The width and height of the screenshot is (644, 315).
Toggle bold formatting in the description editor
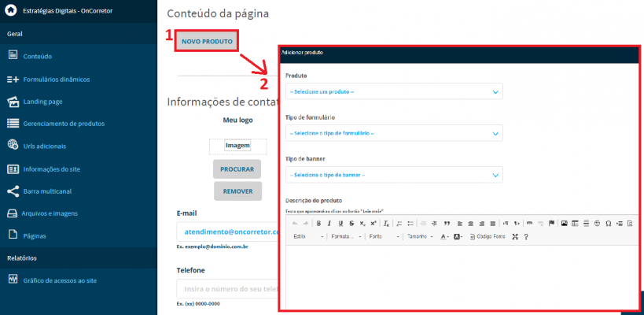tap(318, 224)
